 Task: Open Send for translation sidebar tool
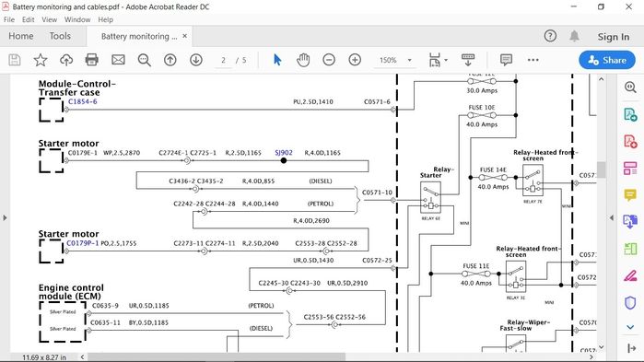pos(630,222)
